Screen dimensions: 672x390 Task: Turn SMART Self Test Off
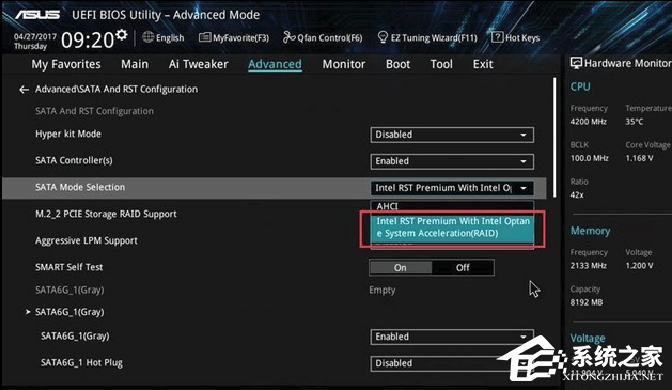(x=463, y=268)
